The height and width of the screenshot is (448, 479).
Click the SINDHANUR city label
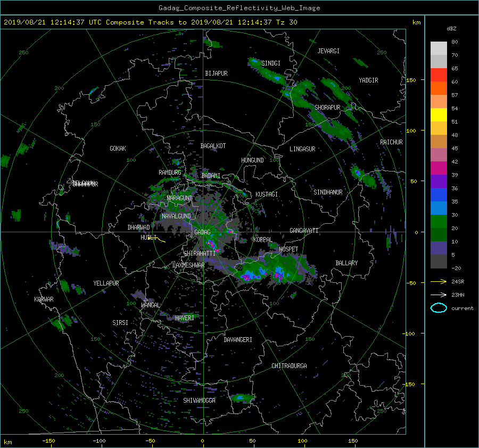328,192
